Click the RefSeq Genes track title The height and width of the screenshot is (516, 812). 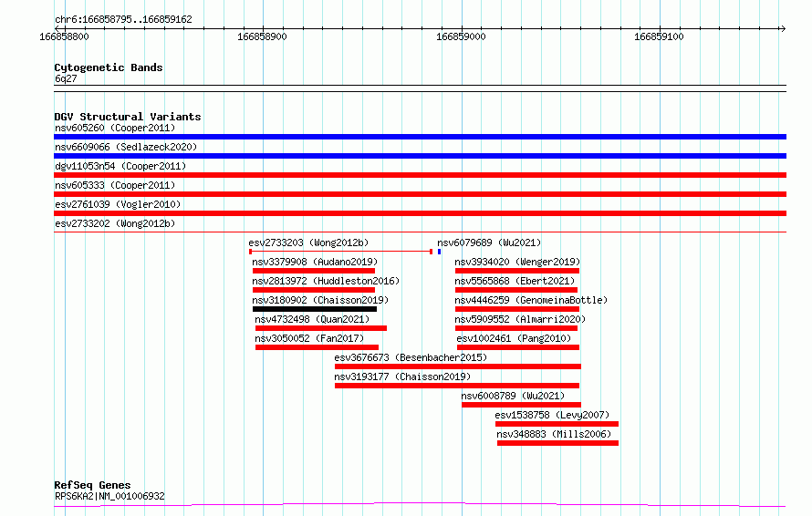point(92,485)
